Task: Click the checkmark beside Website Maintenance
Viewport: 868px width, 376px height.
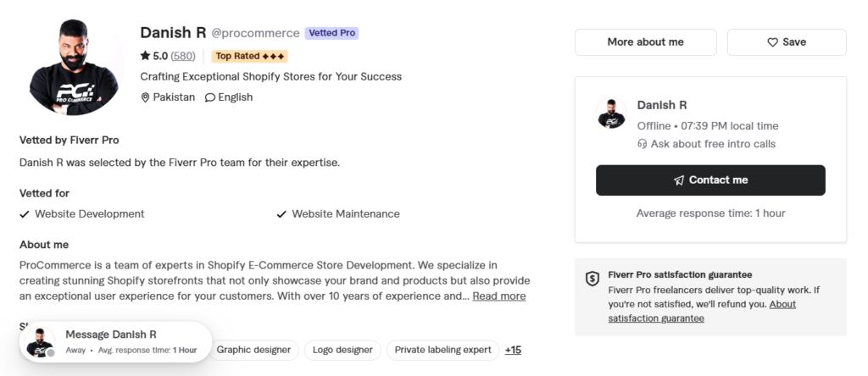Action: (281, 214)
